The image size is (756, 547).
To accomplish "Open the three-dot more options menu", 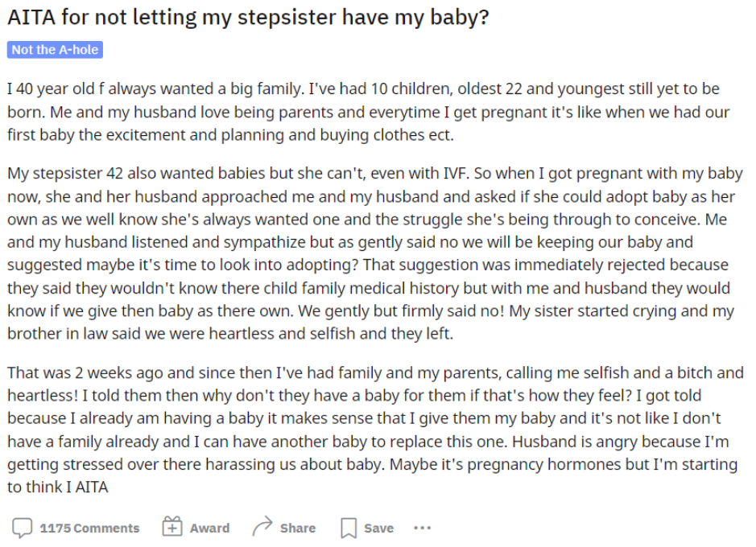I will click(423, 528).
